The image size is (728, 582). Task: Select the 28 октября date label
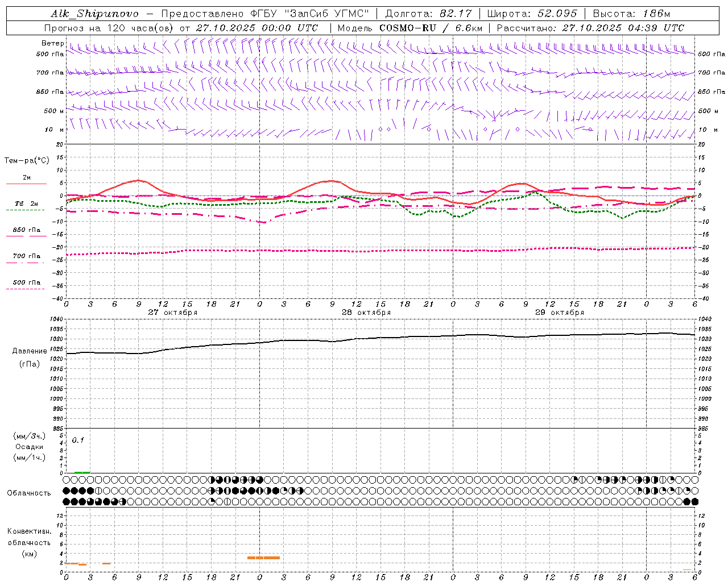[366, 313]
